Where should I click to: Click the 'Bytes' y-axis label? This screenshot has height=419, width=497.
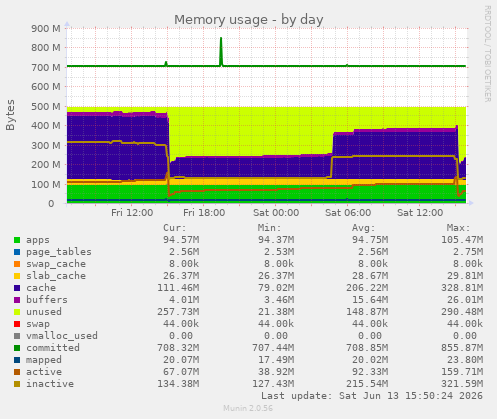(x=10, y=115)
